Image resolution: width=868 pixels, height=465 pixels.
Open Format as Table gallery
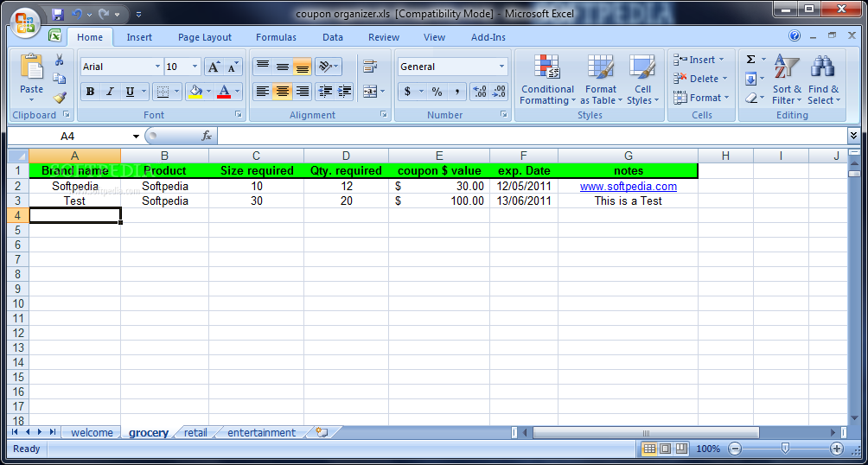(x=601, y=80)
